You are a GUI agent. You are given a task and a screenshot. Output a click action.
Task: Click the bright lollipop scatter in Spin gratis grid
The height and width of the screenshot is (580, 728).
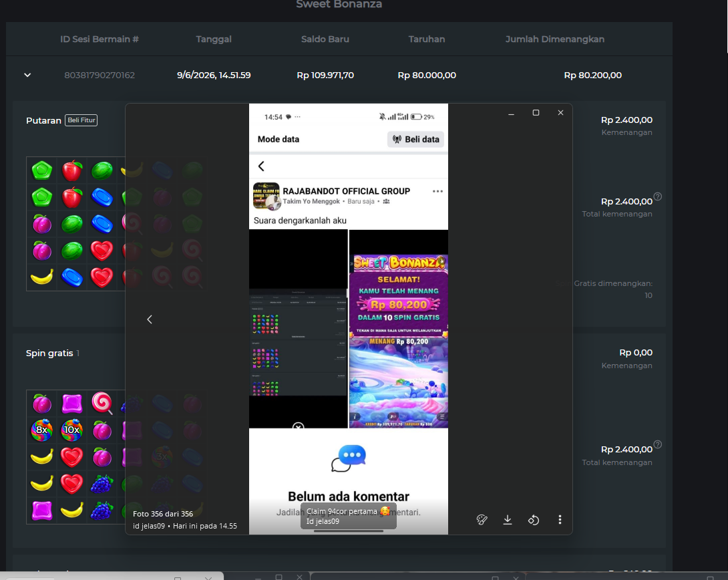click(x=102, y=403)
